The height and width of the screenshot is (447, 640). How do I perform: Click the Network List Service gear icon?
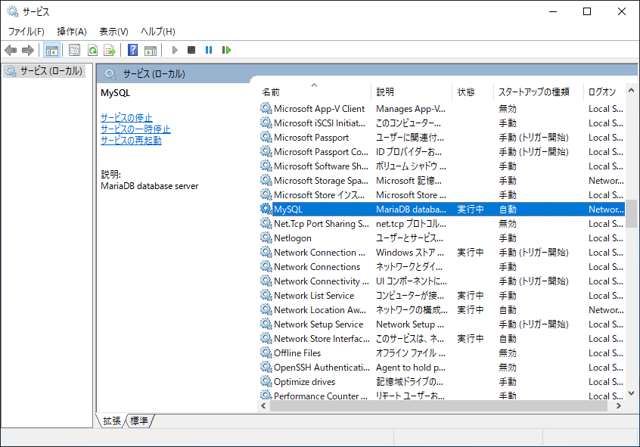point(266,295)
